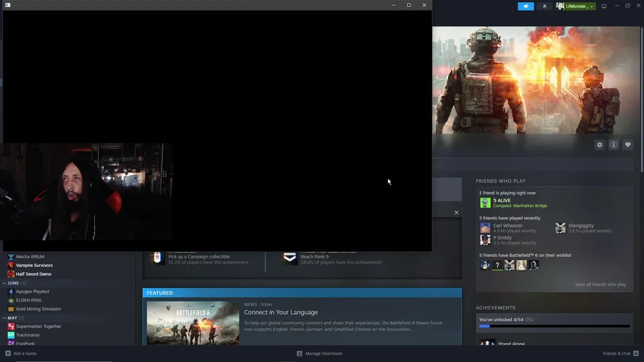Click ACHIEVEMENTS section heading
Image resolution: width=644 pixels, height=362 pixels.
(496, 308)
